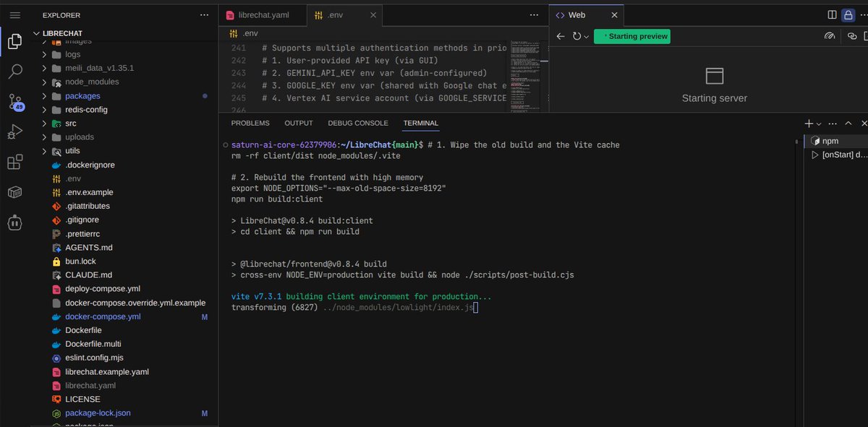The image size is (868, 427).
Task: Switch to the TERMINAL tab
Action: (421, 124)
